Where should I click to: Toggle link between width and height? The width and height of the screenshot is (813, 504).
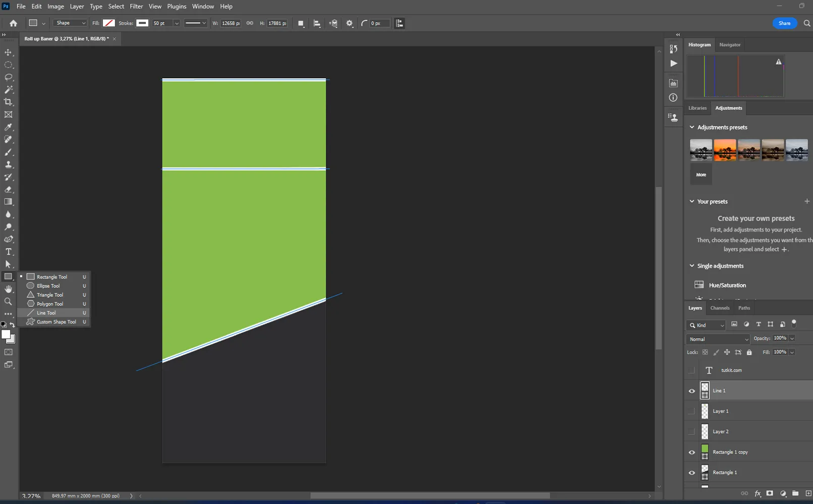pos(250,23)
